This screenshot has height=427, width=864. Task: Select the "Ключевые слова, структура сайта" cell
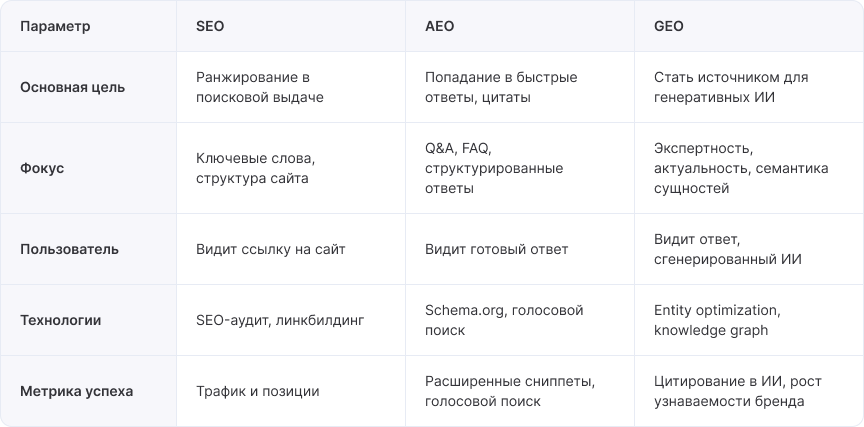[256, 168]
